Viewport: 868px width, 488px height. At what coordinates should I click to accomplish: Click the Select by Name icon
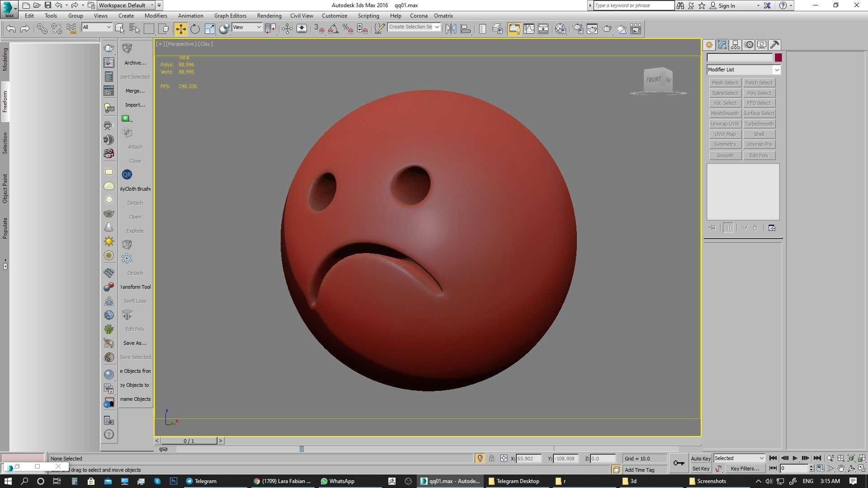[x=134, y=29]
